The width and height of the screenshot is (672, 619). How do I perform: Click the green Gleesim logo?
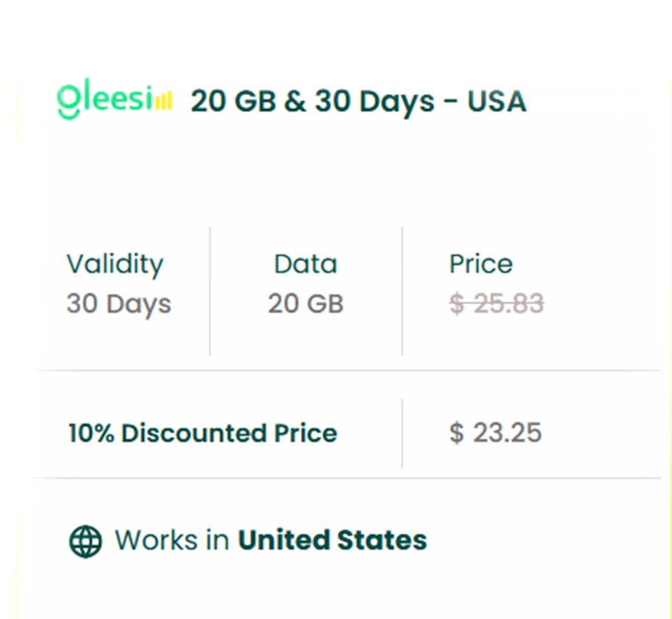pyautogui.click(x=105, y=101)
